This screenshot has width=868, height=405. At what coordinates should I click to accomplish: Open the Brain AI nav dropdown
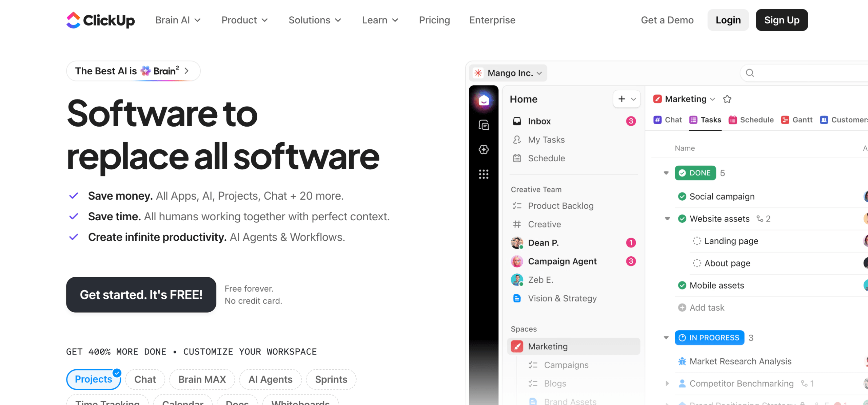(178, 20)
